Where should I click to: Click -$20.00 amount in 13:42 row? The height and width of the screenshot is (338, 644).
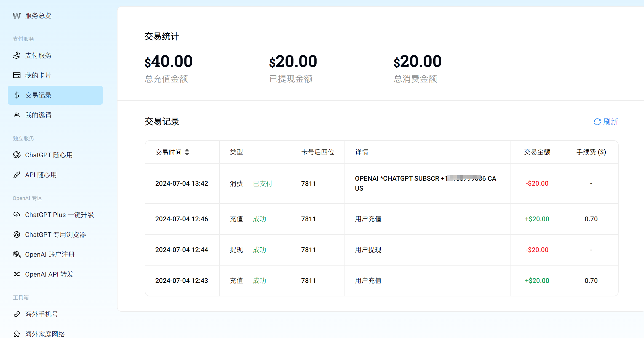[x=537, y=183]
